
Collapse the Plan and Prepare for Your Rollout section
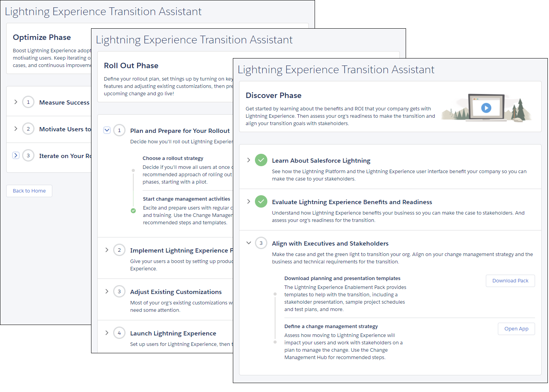pos(107,130)
